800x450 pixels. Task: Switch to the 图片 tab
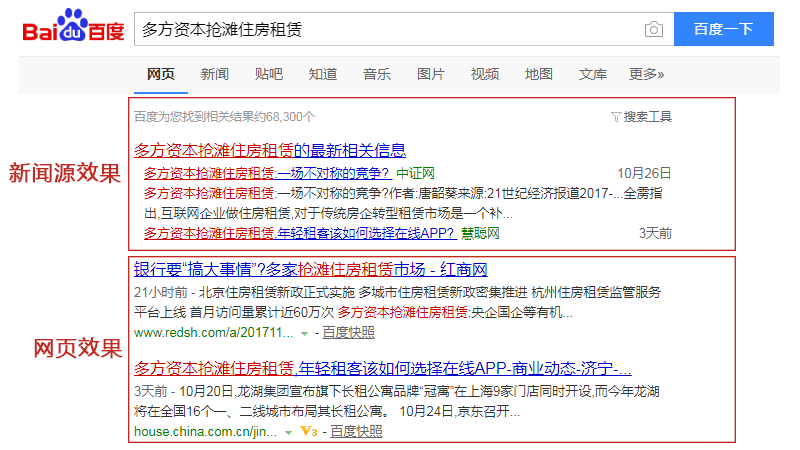point(431,74)
